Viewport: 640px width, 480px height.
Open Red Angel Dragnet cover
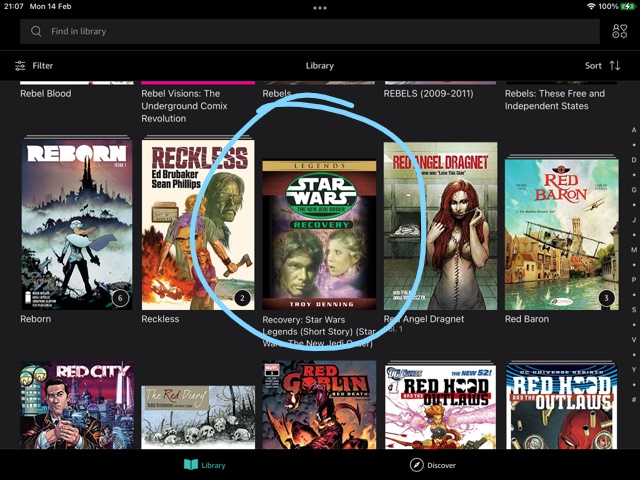(440, 226)
